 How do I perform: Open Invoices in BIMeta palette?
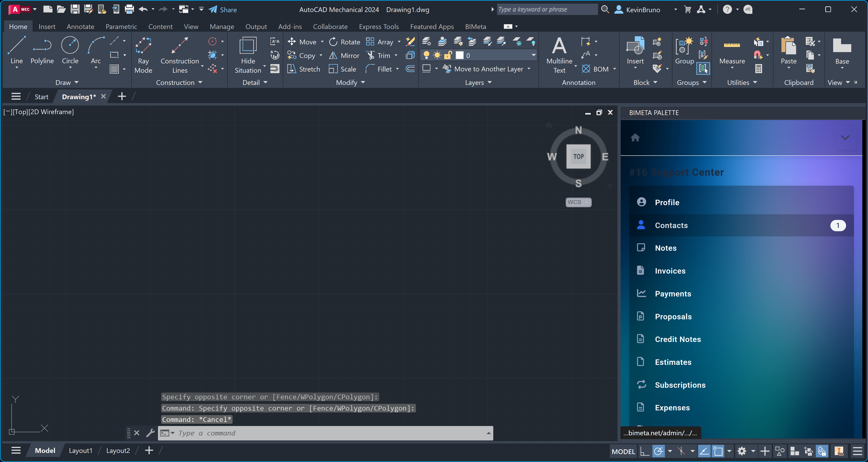(x=741, y=271)
